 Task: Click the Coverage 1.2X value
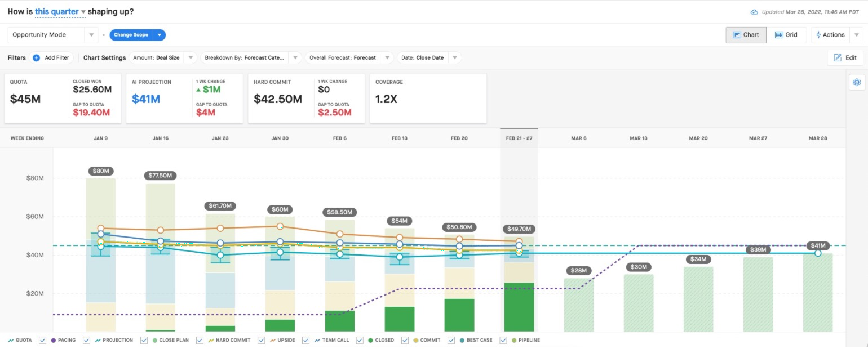[386, 99]
